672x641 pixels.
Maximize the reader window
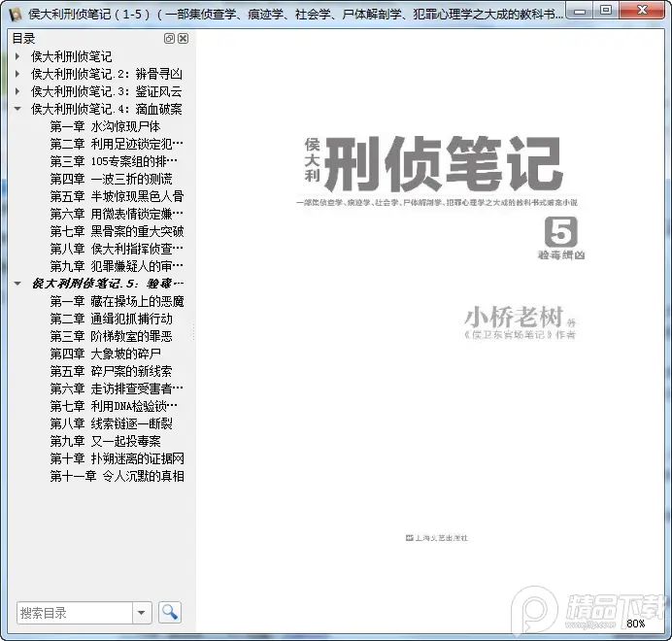coord(606,11)
